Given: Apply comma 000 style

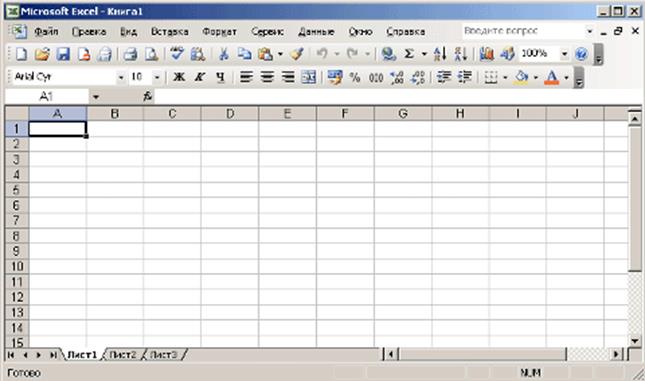Looking at the screenshot, I should coord(376,77).
